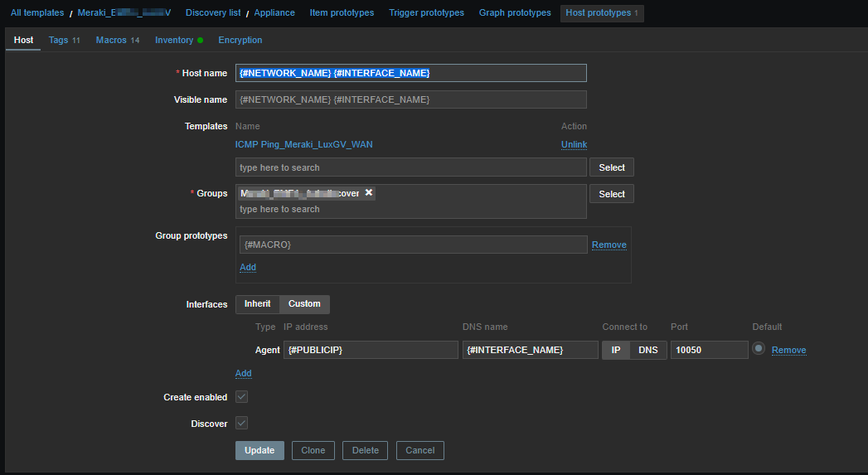Go to Item prototypes in breadcrumb
The height and width of the screenshot is (475, 868).
coord(341,13)
